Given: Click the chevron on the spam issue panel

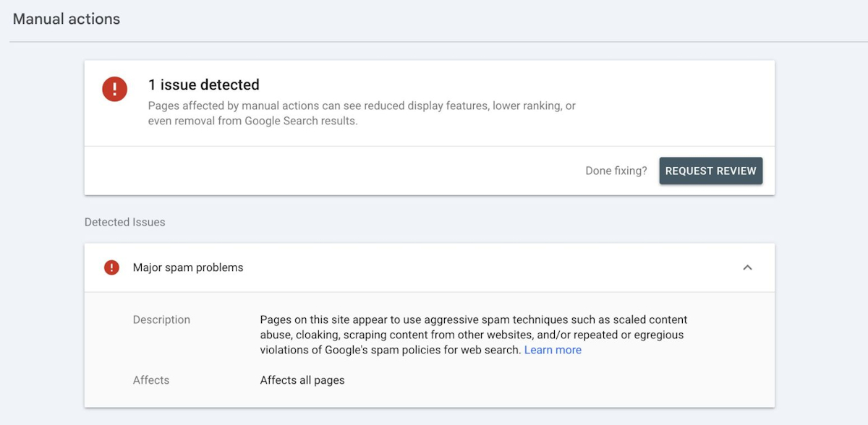Looking at the screenshot, I should click(x=748, y=267).
